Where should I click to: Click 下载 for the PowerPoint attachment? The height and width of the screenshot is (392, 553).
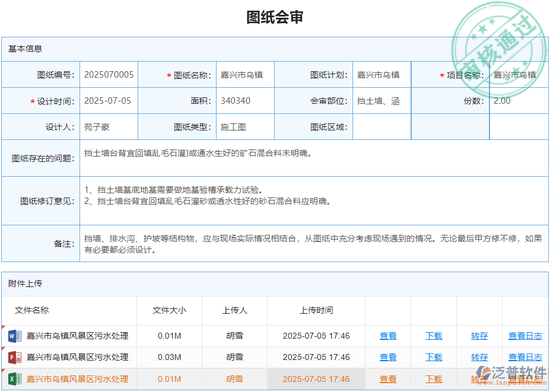click(x=434, y=357)
